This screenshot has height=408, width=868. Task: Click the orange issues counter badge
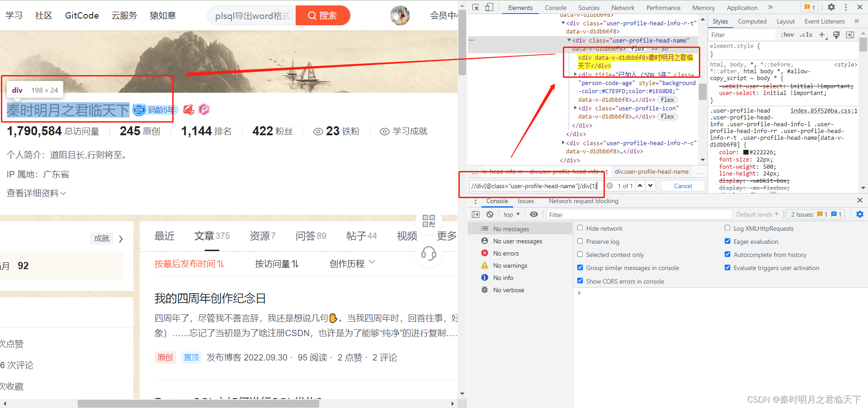point(810,7)
